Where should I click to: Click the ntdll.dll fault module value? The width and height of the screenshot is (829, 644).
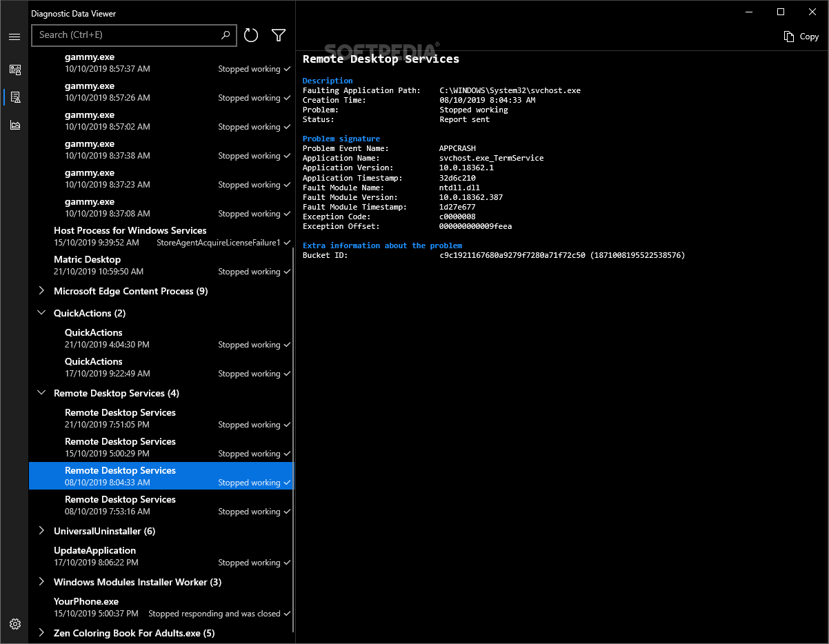click(x=459, y=188)
